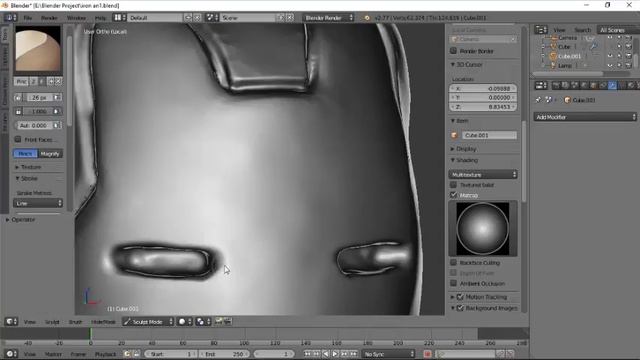Click the OpenGL render animation icon
The height and width of the screenshot is (360, 640).
[x=228, y=322]
